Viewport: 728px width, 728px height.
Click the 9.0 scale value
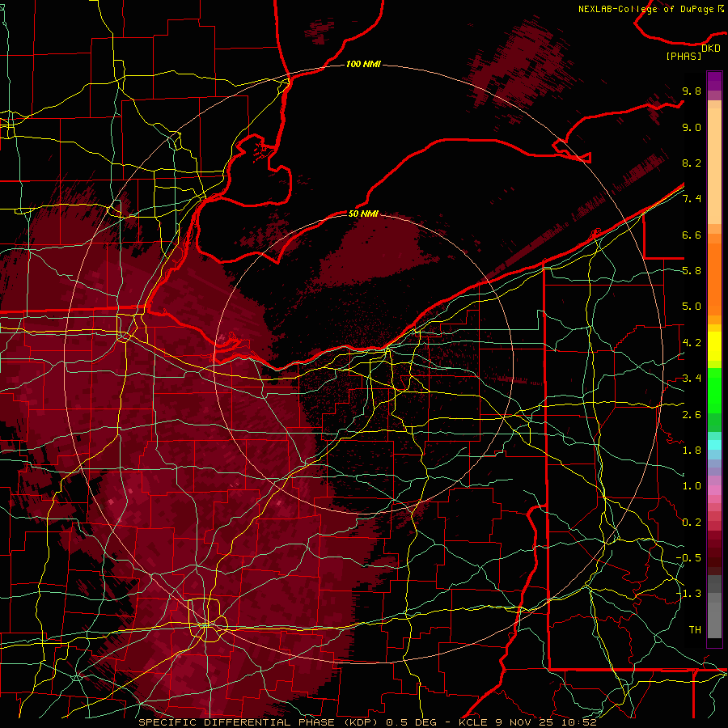click(x=692, y=127)
